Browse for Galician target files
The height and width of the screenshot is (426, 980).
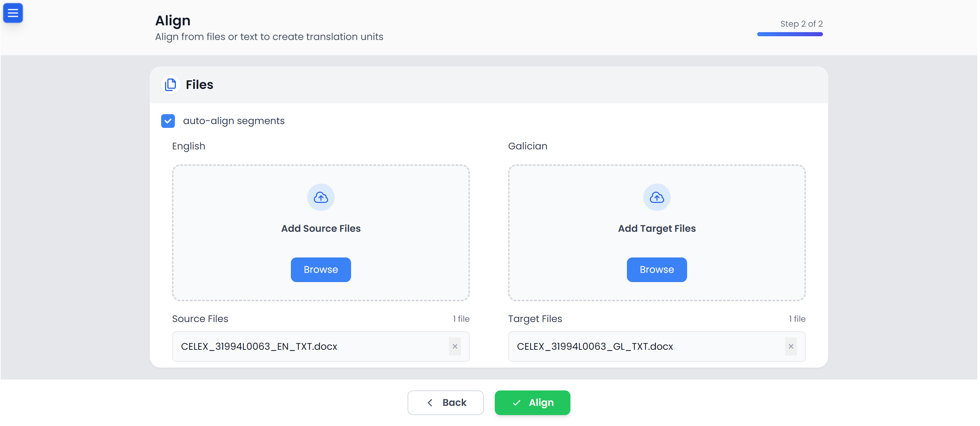(x=656, y=269)
